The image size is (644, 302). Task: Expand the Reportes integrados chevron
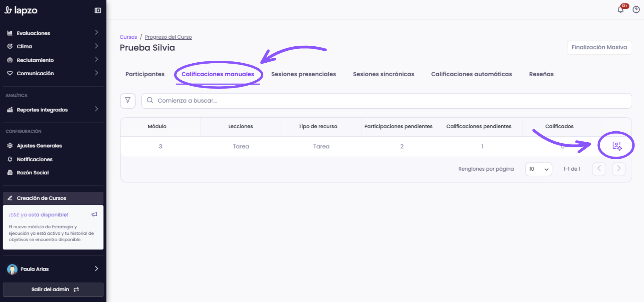pos(96,109)
